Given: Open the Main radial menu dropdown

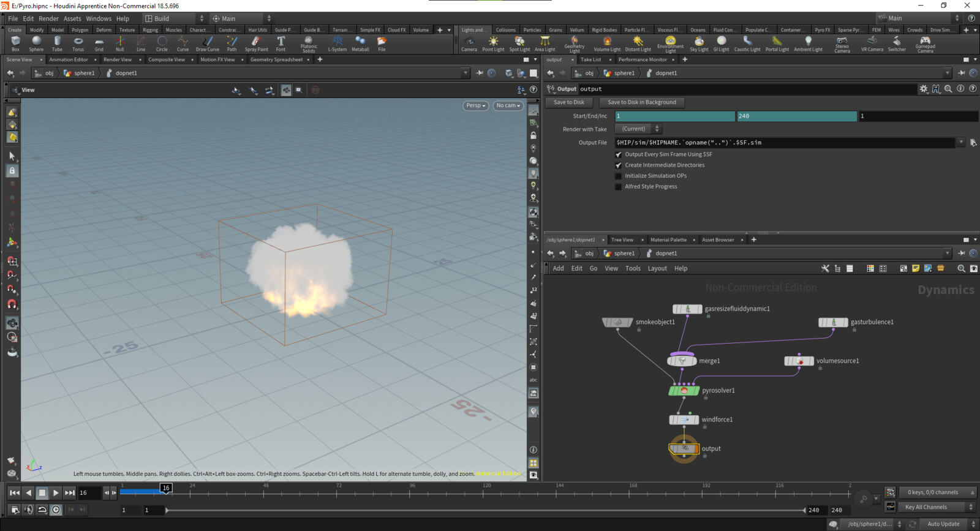Looking at the screenshot, I should pyautogui.click(x=241, y=18).
